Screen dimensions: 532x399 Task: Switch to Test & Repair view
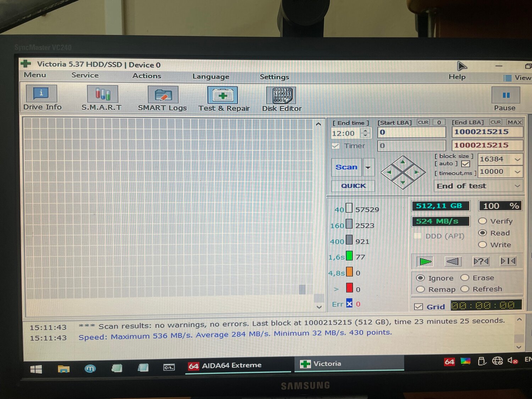click(223, 99)
